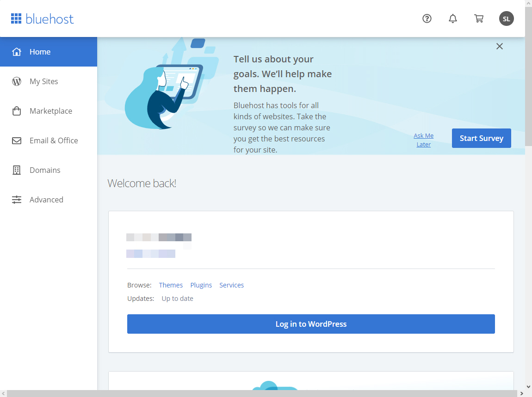Navigate to the Domains section
Image resolution: width=532 pixels, height=397 pixels.
(49, 170)
